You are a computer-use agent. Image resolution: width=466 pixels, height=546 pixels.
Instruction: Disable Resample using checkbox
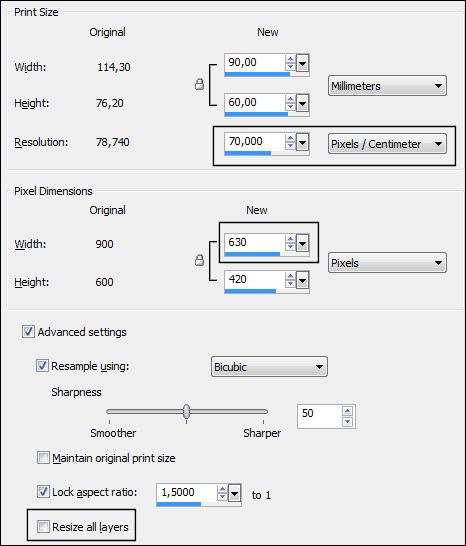42,366
